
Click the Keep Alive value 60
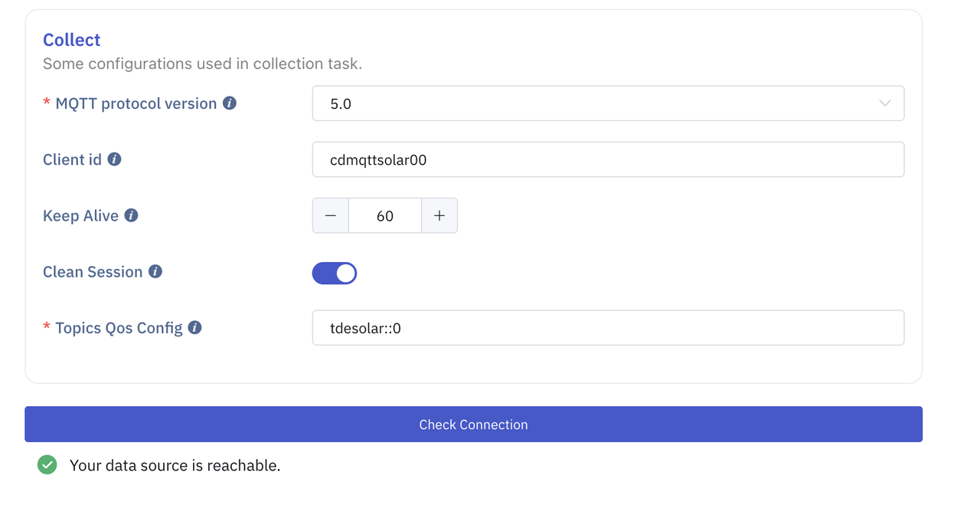384,216
